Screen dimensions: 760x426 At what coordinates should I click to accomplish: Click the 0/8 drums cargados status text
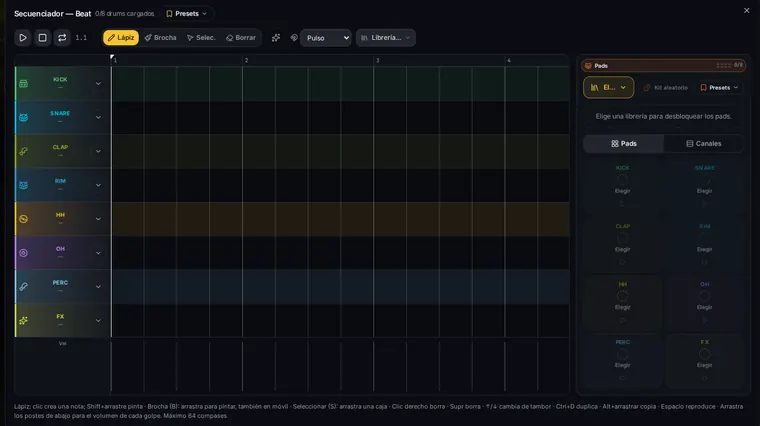point(125,14)
